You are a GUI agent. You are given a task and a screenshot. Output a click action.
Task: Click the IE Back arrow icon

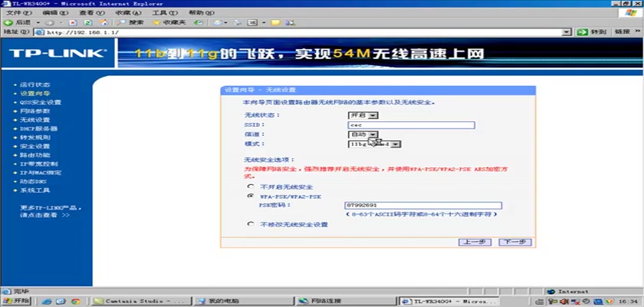[x=8, y=22]
